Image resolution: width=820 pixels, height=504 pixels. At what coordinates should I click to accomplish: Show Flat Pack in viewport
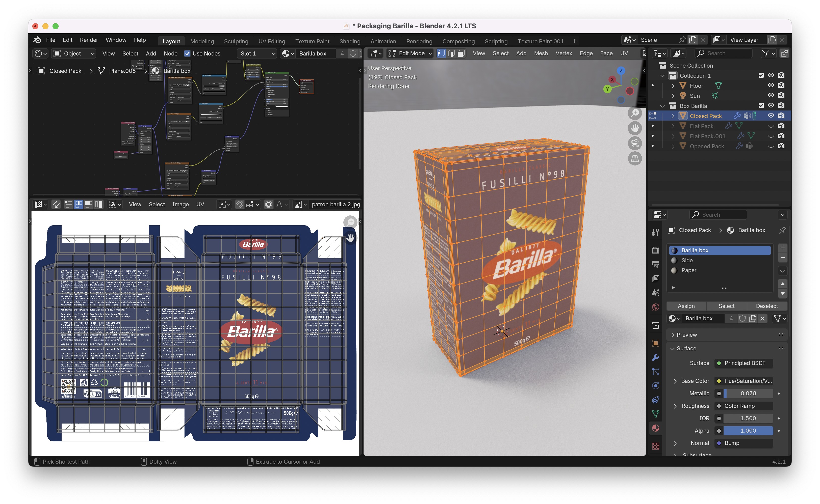tap(771, 126)
